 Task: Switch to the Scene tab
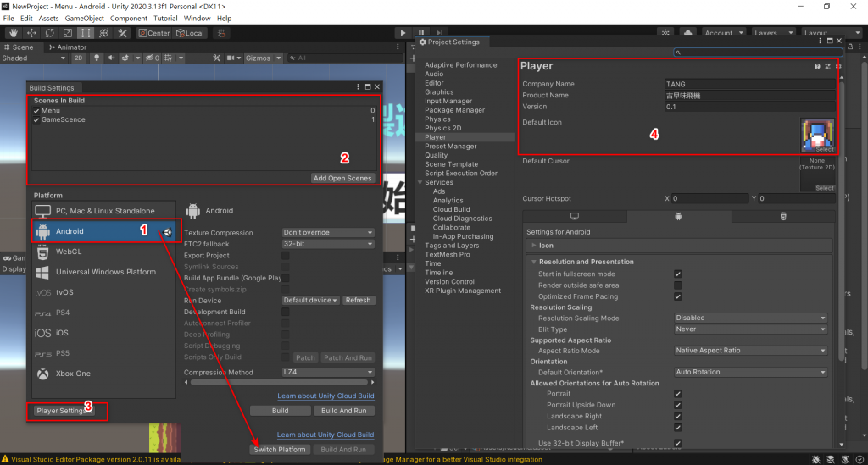pyautogui.click(x=19, y=47)
